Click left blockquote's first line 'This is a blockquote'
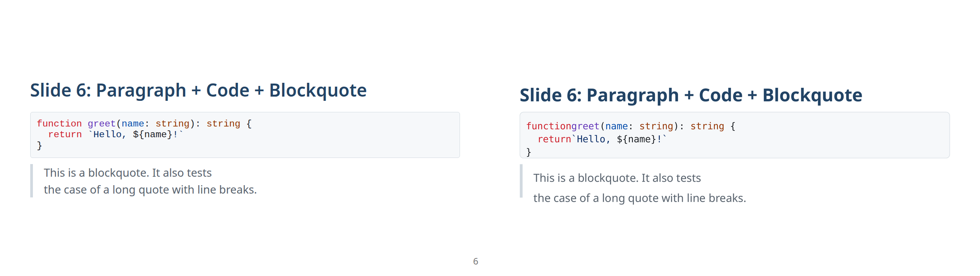The height and width of the screenshot is (276, 980). pyautogui.click(x=127, y=173)
